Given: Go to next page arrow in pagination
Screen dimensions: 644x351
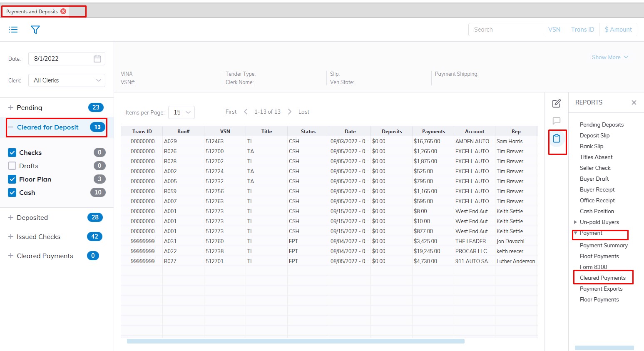Looking at the screenshot, I should point(290,112).
